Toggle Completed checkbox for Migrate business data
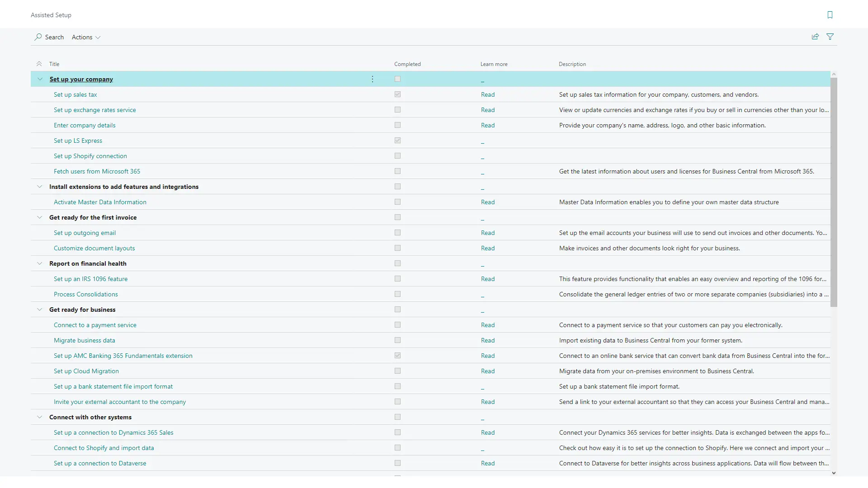Viewport: 868px width, 488px height. pos(397,340)
